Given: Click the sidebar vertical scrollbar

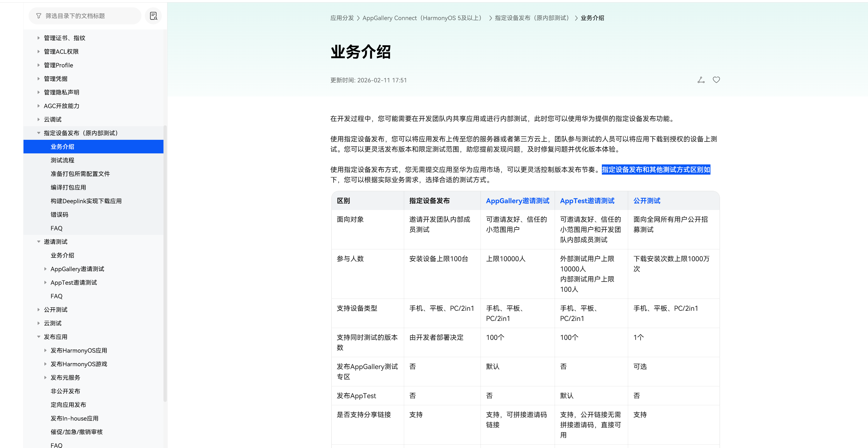Looking at the screenshot, I should point(165,263).
